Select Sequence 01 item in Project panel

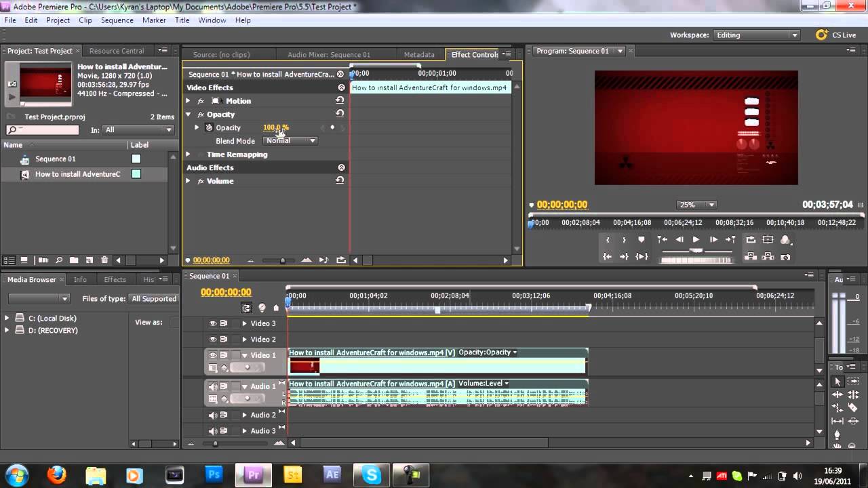coord(56,159)
